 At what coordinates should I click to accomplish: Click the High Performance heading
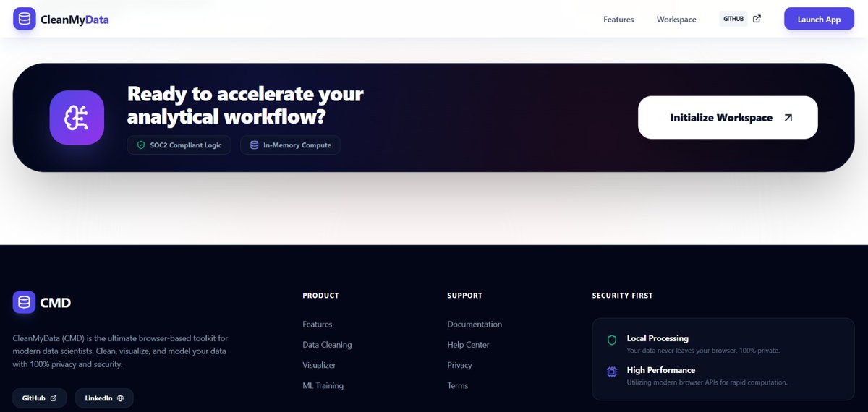pos(660,370)
